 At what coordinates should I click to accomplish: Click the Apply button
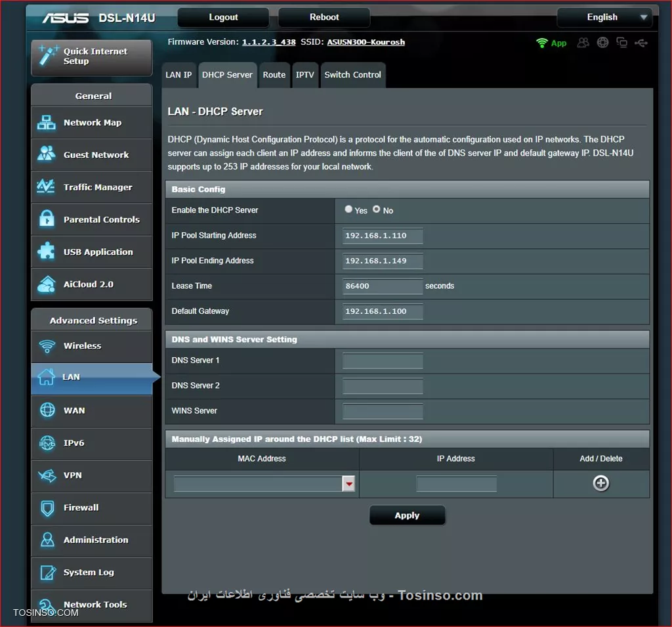(407, 515)
